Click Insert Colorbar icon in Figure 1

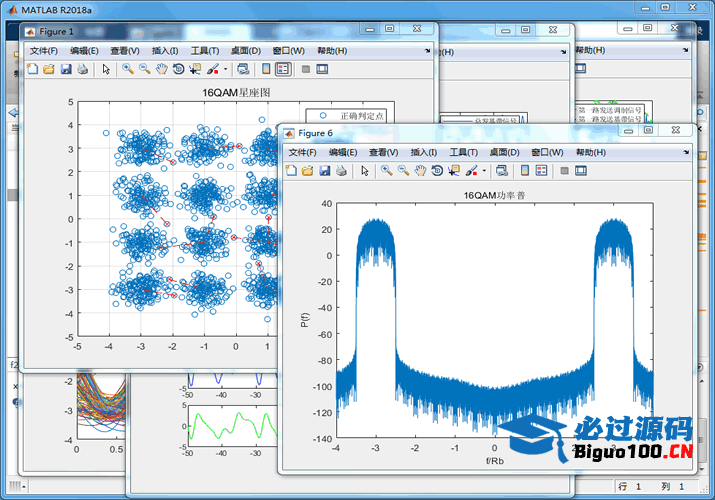(266, 69)
